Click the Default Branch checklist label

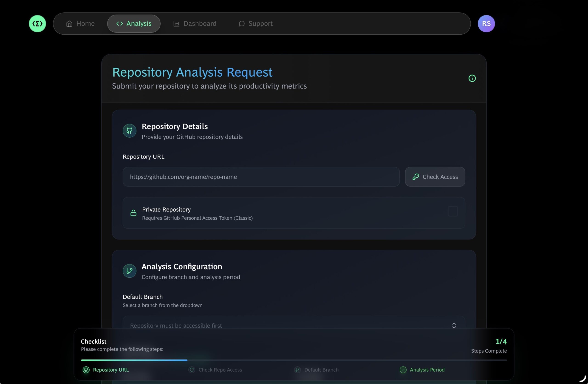(x=321, y=370)
